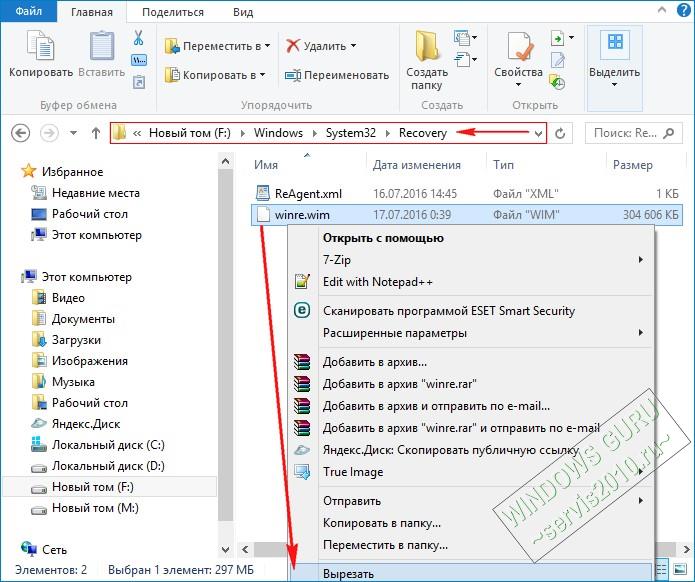Screen dimensions: 695x582
Task: Click the Open icon with green arrow
Action: 557,39
